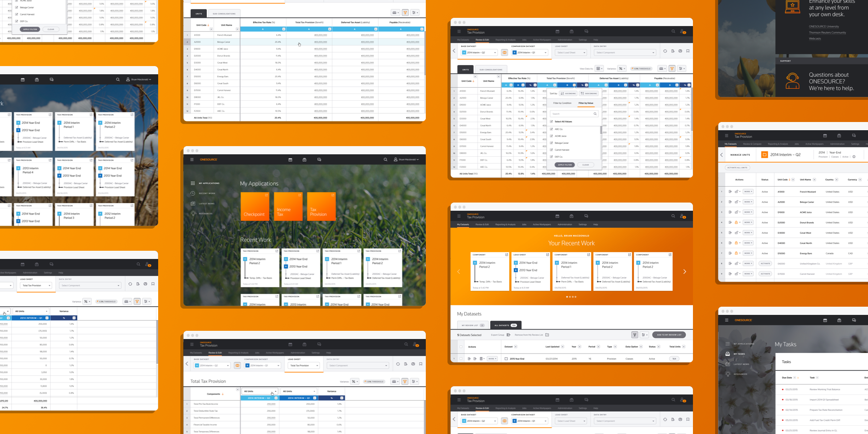This screenshot has width=868, height=434.
Task: Open Base Dataset dropdown in filter-popup window
Action: pos(479,53)
